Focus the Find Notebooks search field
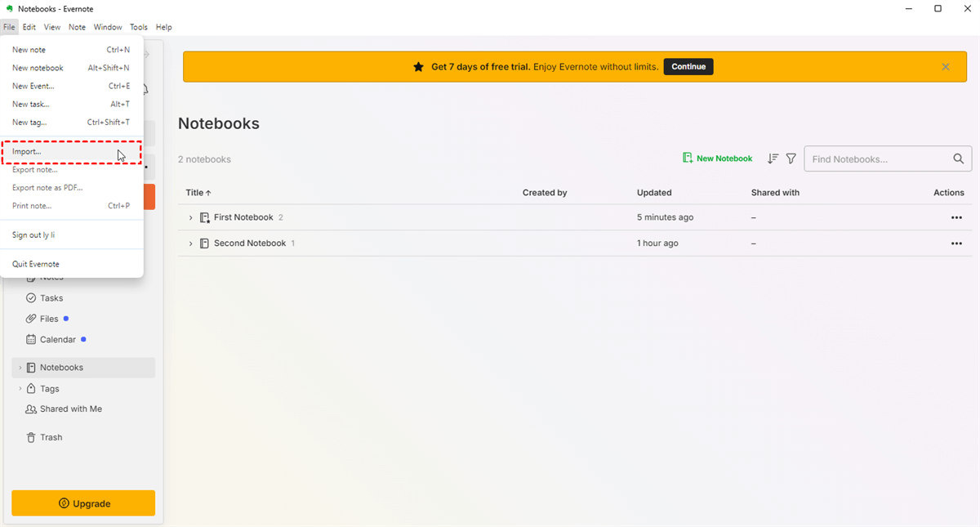Image resolution: width=980 pixels, height=527 pixels. click(x=888, y=159)
